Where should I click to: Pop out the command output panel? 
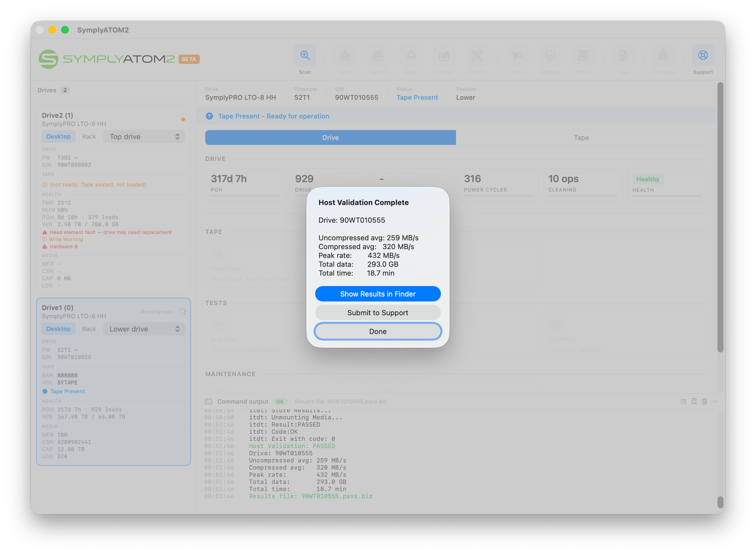point(684,402)
